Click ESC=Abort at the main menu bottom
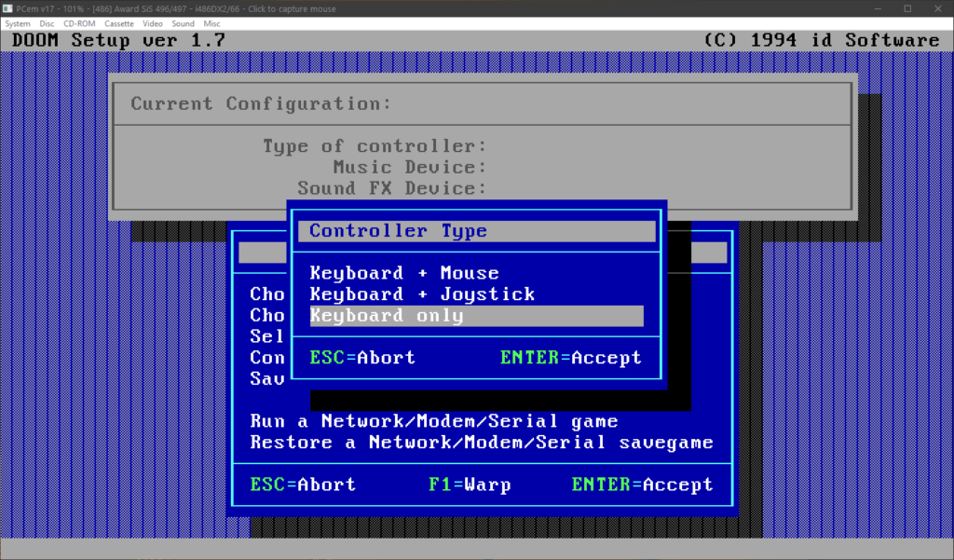954x560 pixels. 303,485
